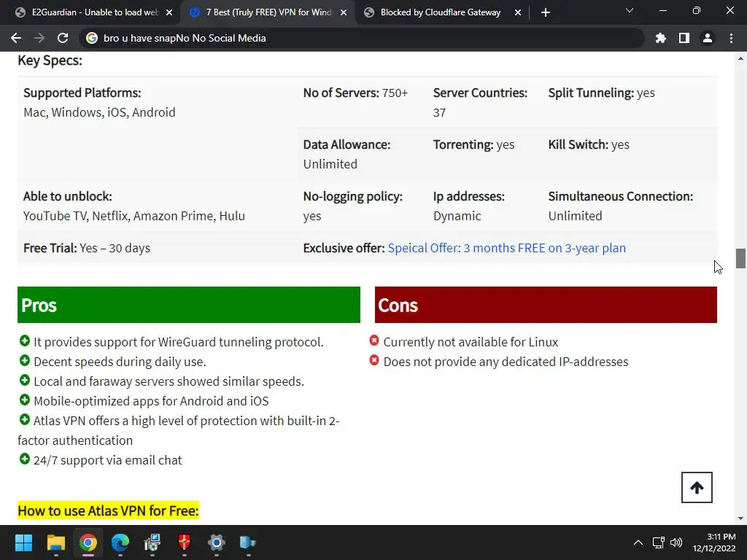Close the Cloudflare Gateway tab

518,13
